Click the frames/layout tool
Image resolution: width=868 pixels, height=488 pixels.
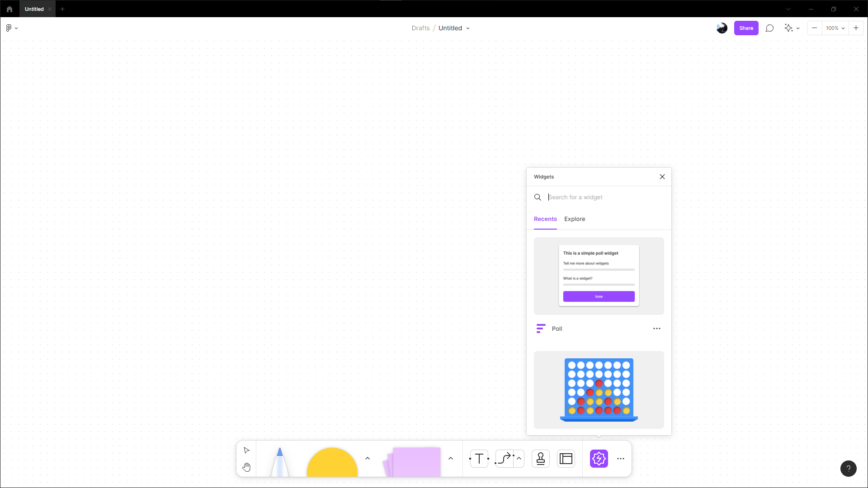pos(566,459)
